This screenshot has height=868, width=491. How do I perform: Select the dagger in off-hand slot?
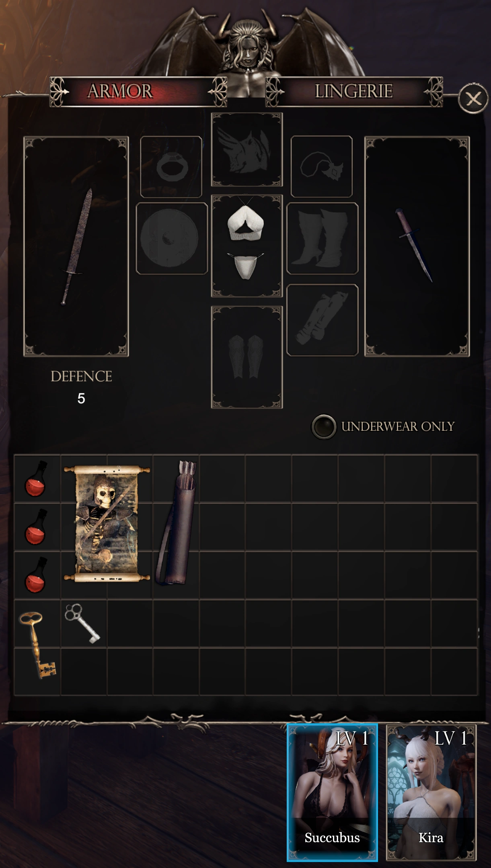(x=417, y=246)
